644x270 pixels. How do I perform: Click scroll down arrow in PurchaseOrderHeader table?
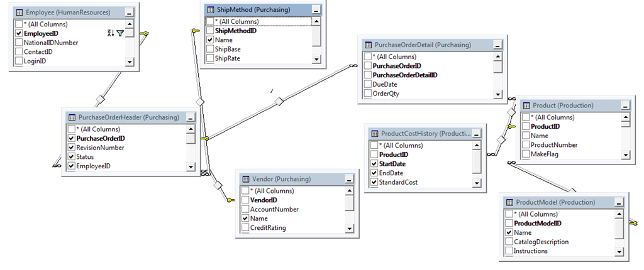[x=191, y=166]
